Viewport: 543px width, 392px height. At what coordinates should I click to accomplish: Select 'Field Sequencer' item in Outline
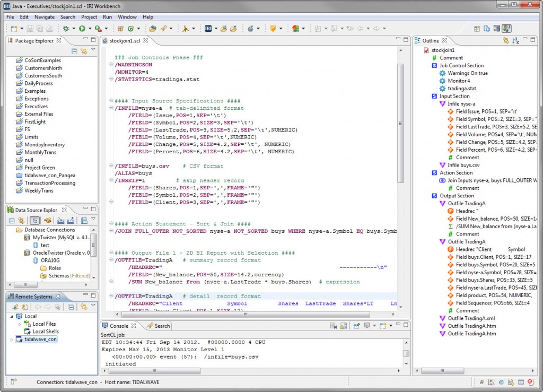point(492,303)
